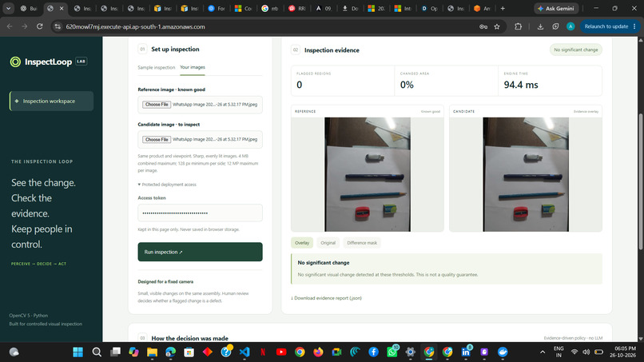
Task: Reload the current page
Action: [39, 26]
